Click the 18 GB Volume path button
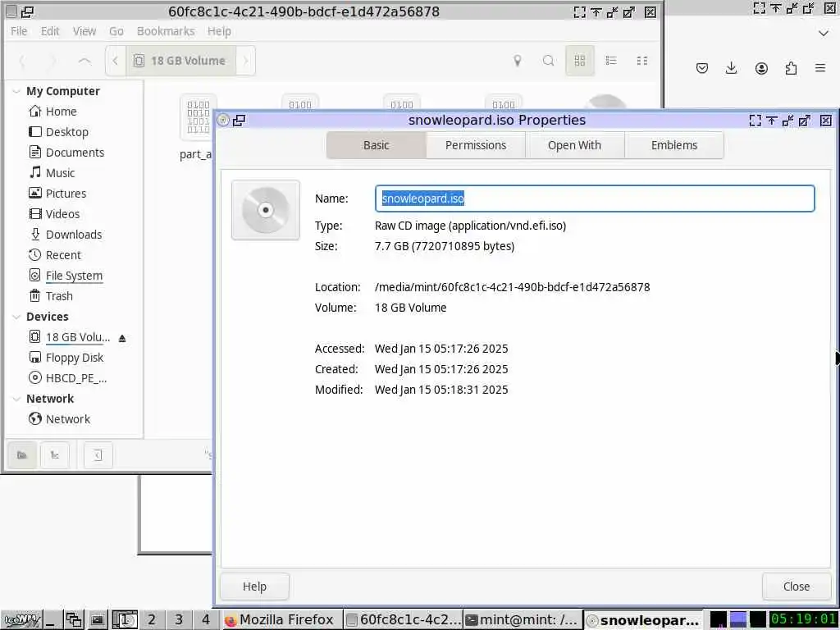Viewport: 840px width, 630px height. coord(180,61)
